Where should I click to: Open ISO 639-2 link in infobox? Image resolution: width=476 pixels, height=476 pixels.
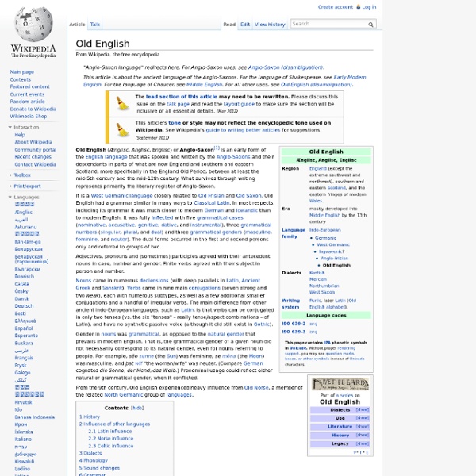coord(294,324)
